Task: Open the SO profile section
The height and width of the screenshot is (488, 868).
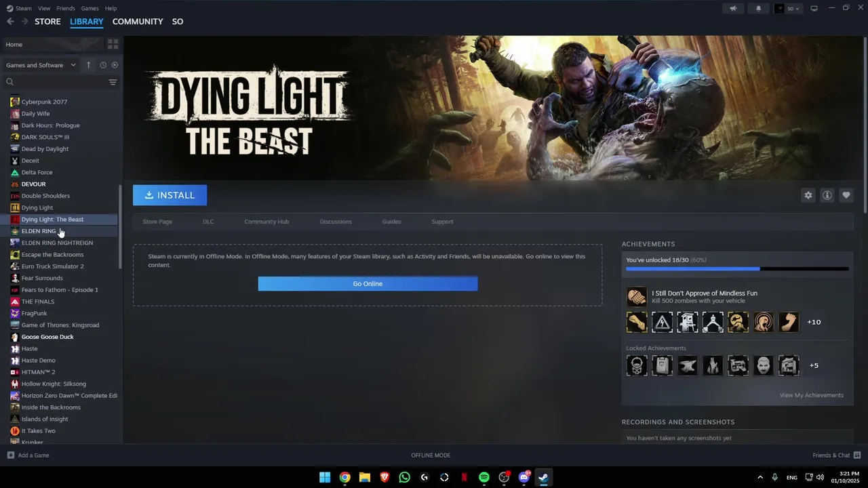Action: point(178,22)
